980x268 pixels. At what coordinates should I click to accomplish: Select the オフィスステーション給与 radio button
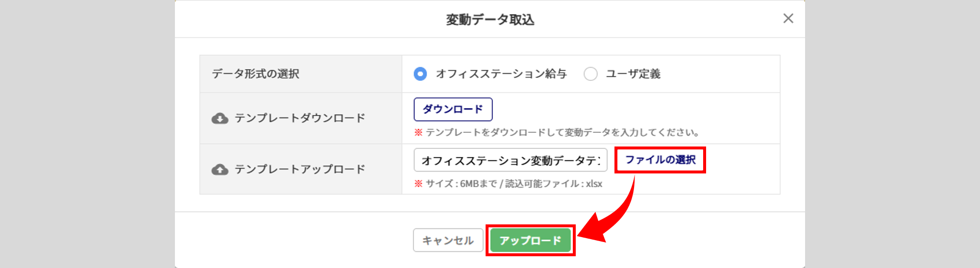click(x=420, y=74)
